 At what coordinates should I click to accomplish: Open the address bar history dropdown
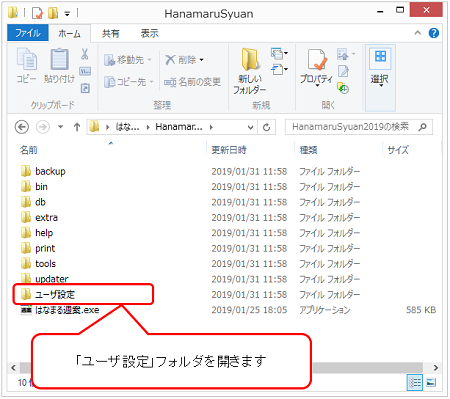pyautogui.click(x=250, y=127)
